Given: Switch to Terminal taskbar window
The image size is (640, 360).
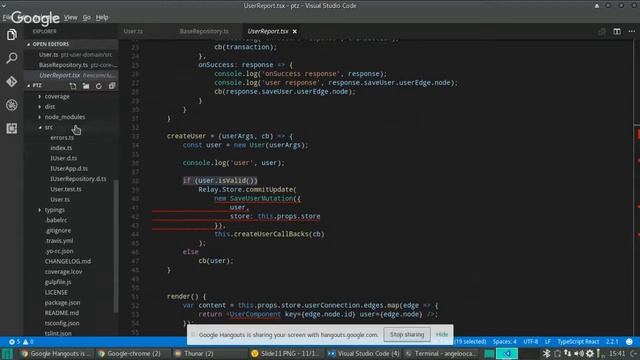Looking at the screenshot, I should click(x=441, y=353).
